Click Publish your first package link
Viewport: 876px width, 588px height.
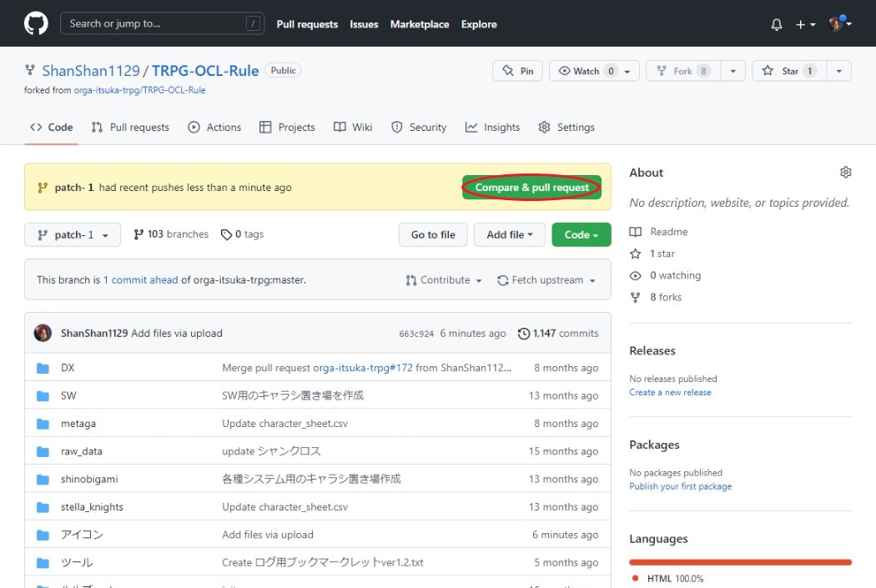tap(681, 486)
